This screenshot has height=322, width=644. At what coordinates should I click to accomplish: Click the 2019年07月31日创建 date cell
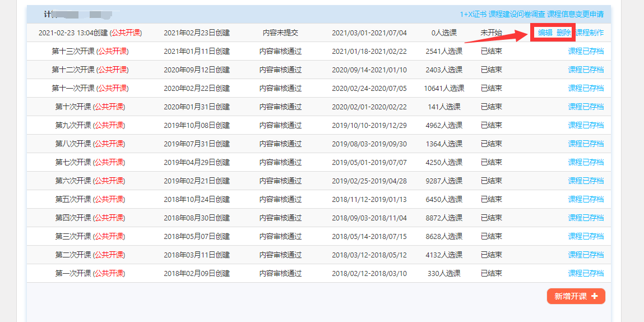pyautogui.click(x=197, y=144)
